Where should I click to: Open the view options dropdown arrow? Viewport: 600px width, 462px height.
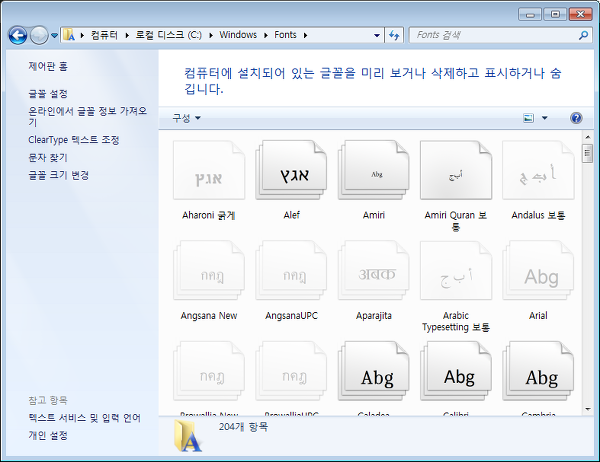[545, 118]
